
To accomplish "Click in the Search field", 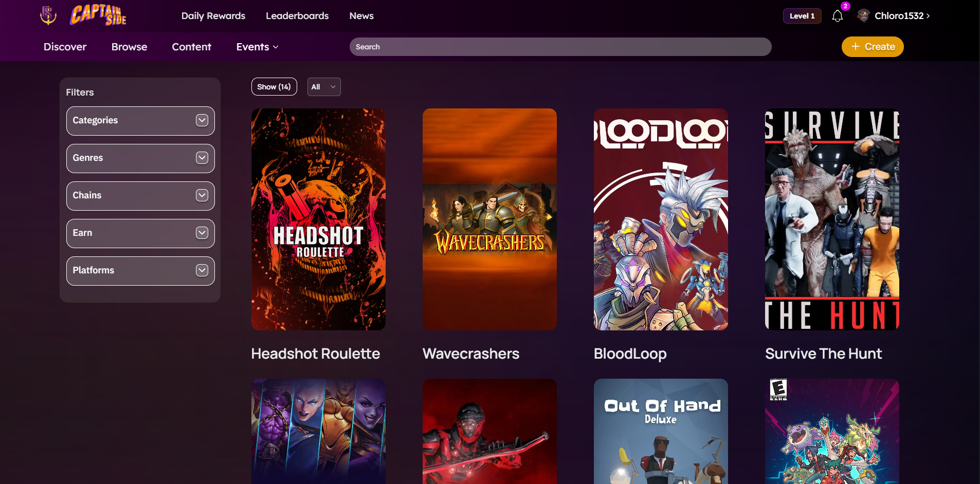I will click(x=560, y=47).
